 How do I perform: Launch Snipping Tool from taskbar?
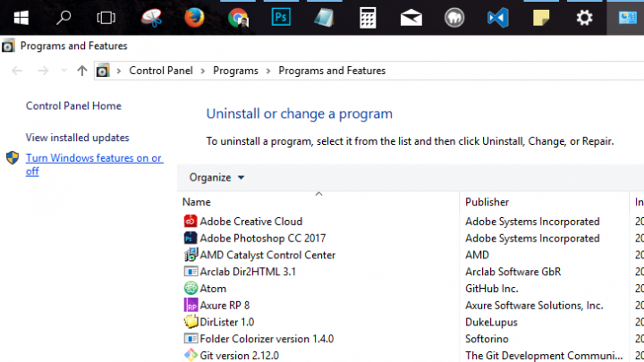coord(151,18)
